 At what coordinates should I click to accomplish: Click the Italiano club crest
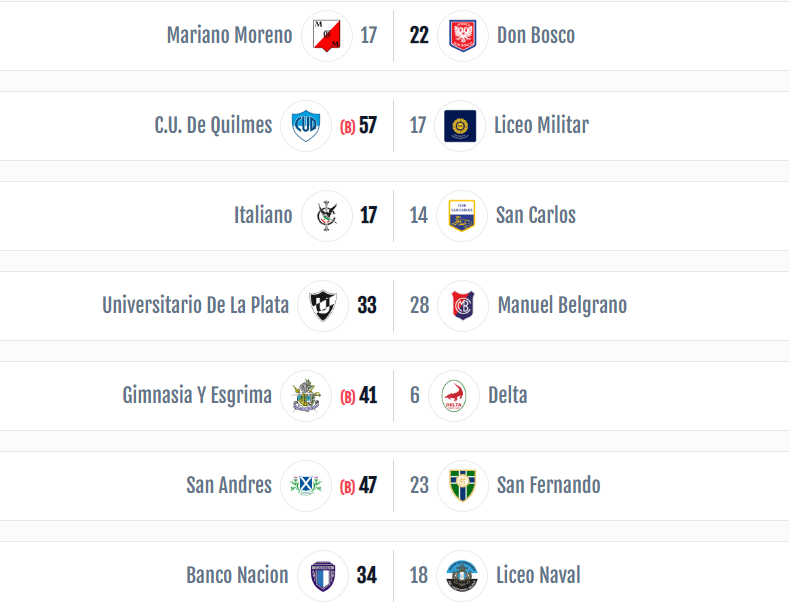click(x=327, y=216)
